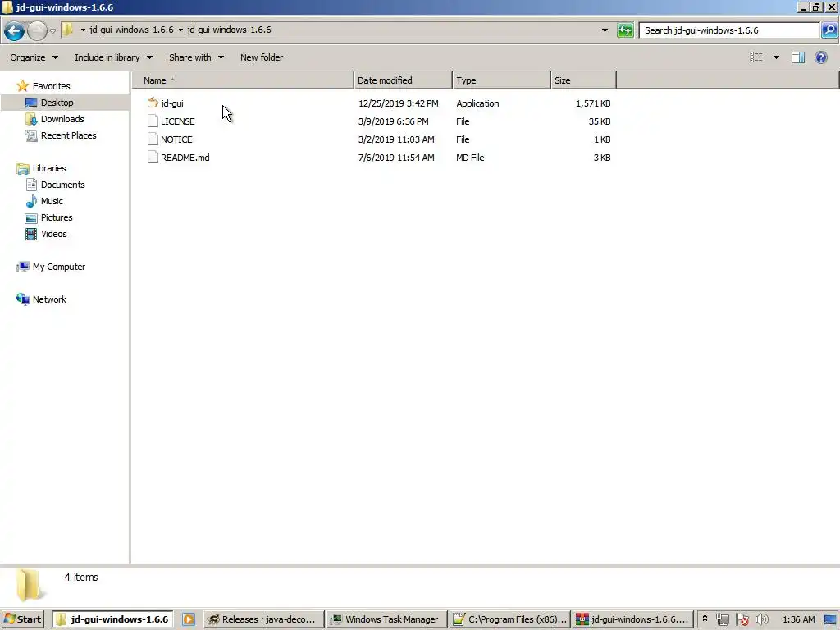Click the Search jd-gui-windows-1.6.6 box
The image size is (840, 630).
pos(729,30)
